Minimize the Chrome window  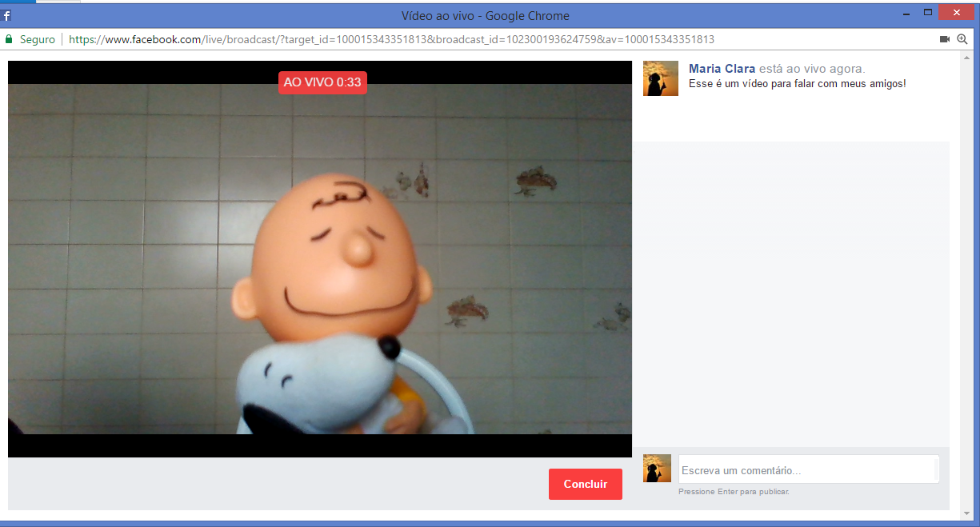coord(906,14)
